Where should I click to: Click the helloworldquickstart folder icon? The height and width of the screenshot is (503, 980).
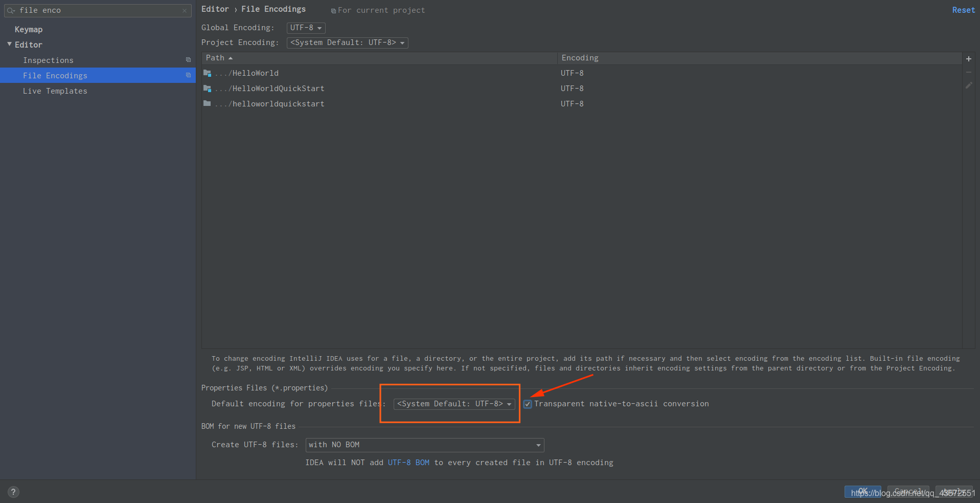point(207,103)
